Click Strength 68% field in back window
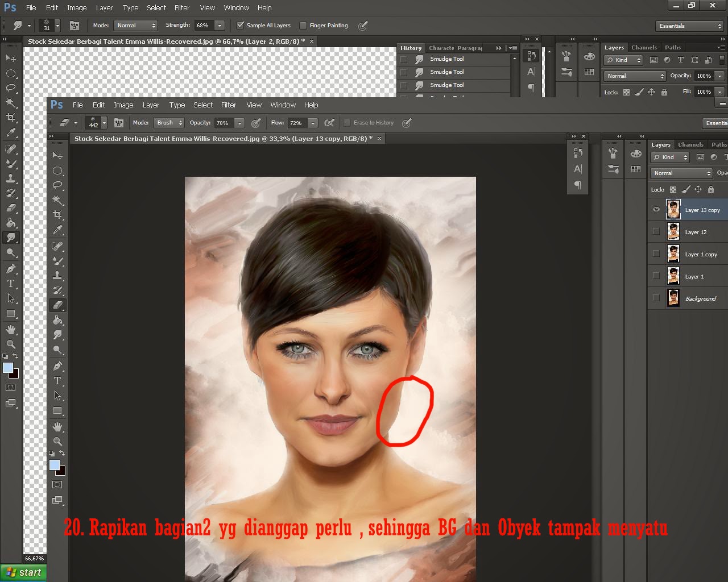728x582 pixels. tap(204, 26)
